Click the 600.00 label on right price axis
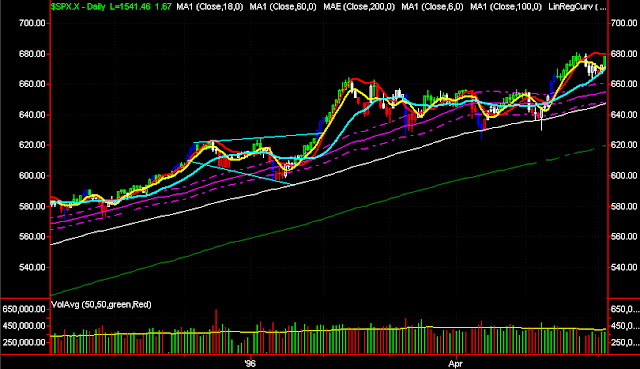The height and width of the screenshot is (369, 640). (x=624, y=176)
